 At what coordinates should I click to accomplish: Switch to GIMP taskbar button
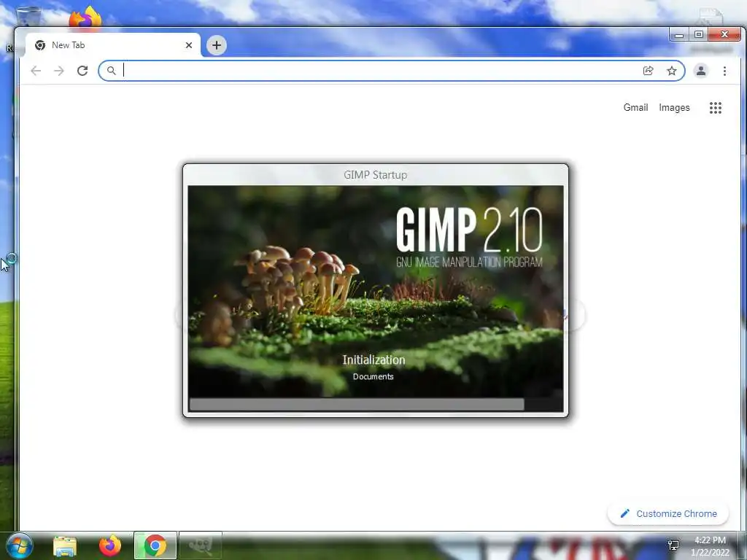(x=201, y=545)
